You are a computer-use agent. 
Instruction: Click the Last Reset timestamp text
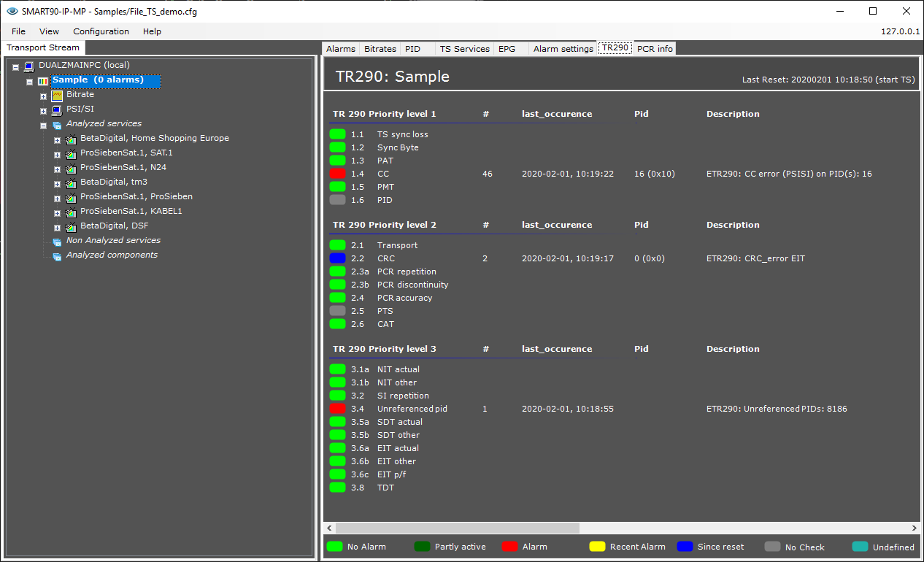[828, 80]
